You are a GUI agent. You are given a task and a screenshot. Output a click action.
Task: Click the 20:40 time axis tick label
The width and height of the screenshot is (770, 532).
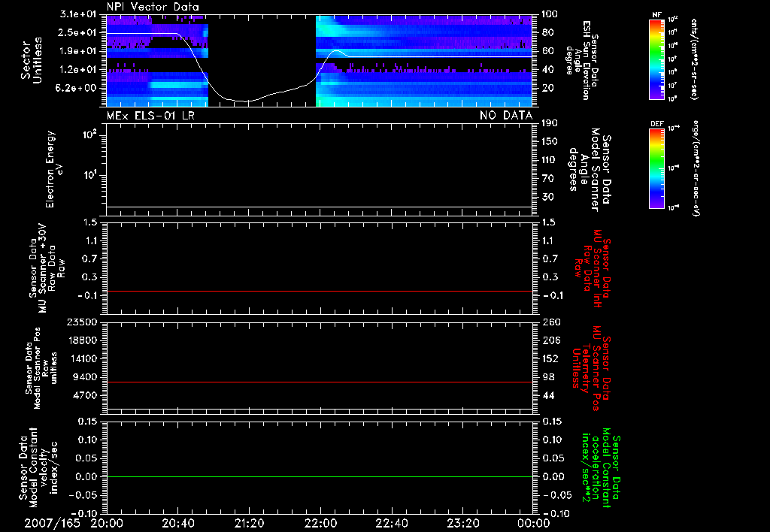177,522
